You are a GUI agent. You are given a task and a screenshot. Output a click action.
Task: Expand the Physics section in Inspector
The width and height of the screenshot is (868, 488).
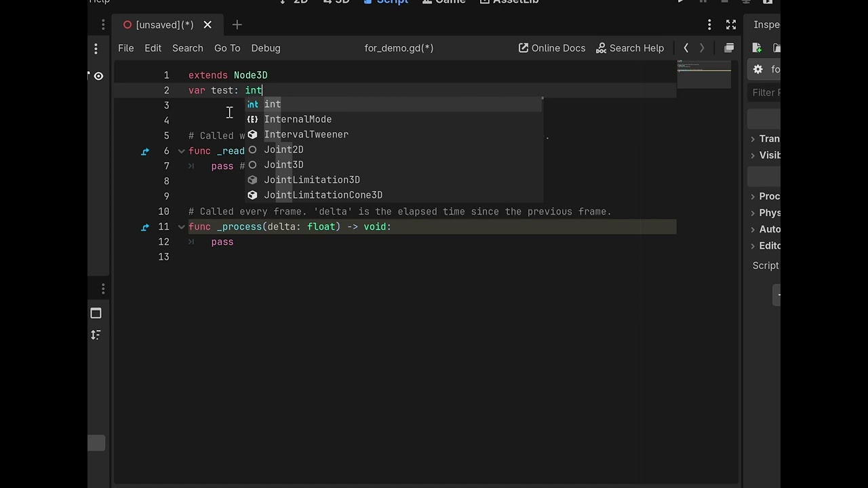pos(766,213)
